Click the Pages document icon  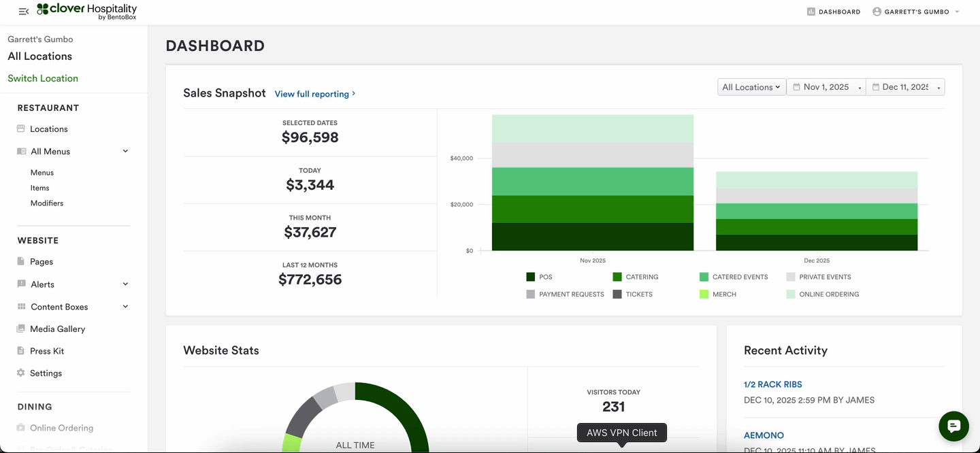coord(21,261)
